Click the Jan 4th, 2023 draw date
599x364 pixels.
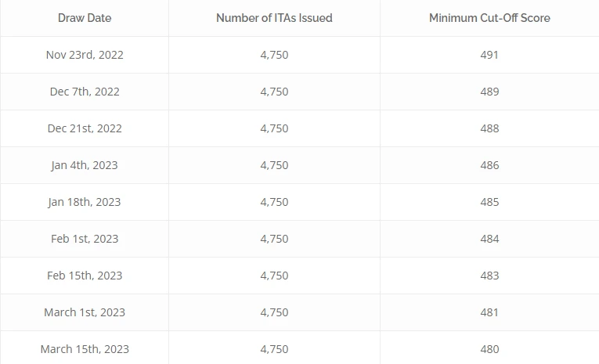click(85, 165)
